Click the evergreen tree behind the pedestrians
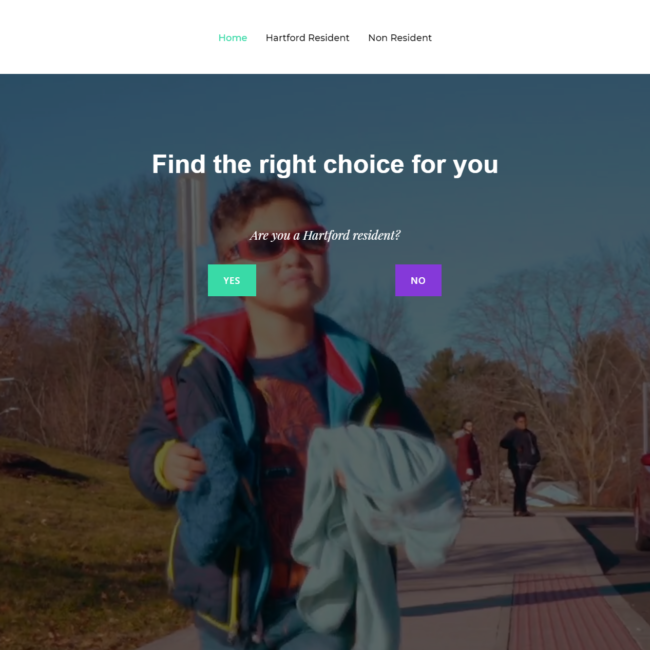The width and height of the screenshot is (650, 650). tap(439, 386)
